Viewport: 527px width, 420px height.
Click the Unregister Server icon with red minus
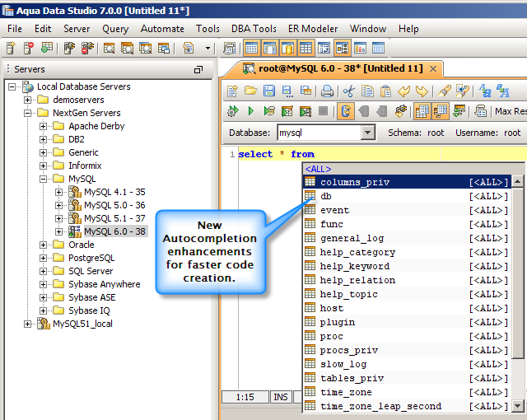(x=29, y=48)
